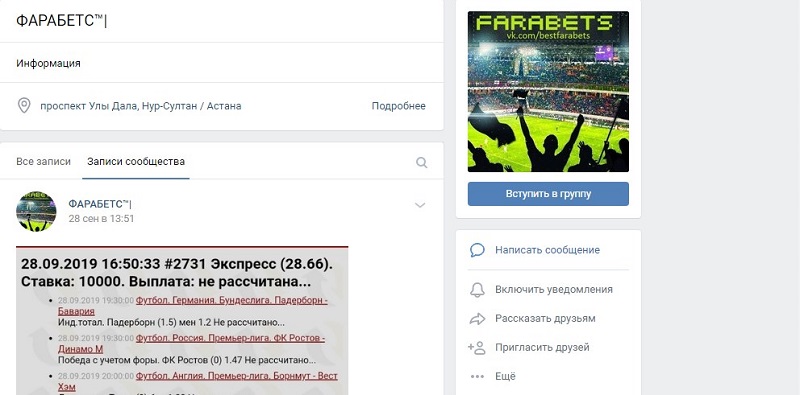Screen dimensions: 800x395
Task: Click the share arrow icon
Action: pyautogui.click(x=477, y=319)
